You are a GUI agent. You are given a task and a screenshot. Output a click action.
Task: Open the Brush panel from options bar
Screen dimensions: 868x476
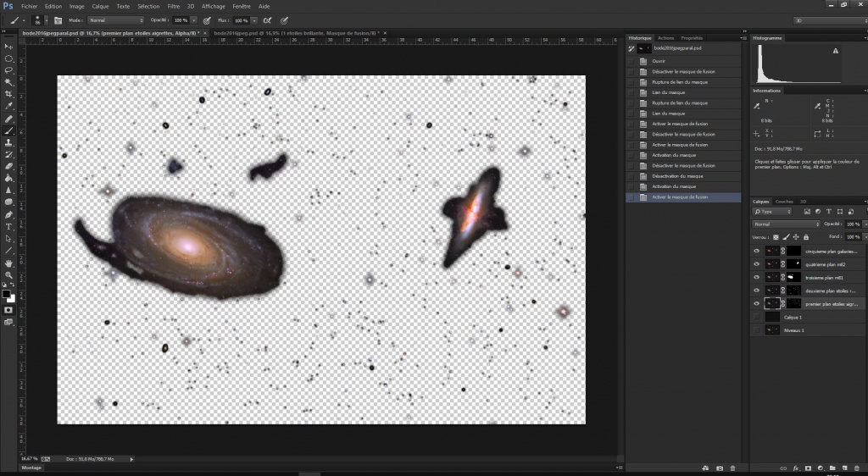point(58,20)
